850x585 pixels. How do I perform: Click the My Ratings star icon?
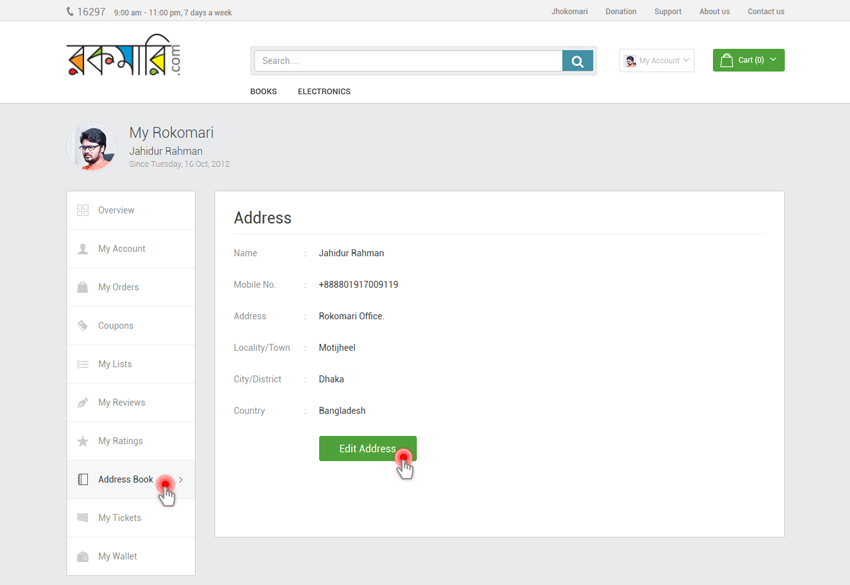pos(83,441)
